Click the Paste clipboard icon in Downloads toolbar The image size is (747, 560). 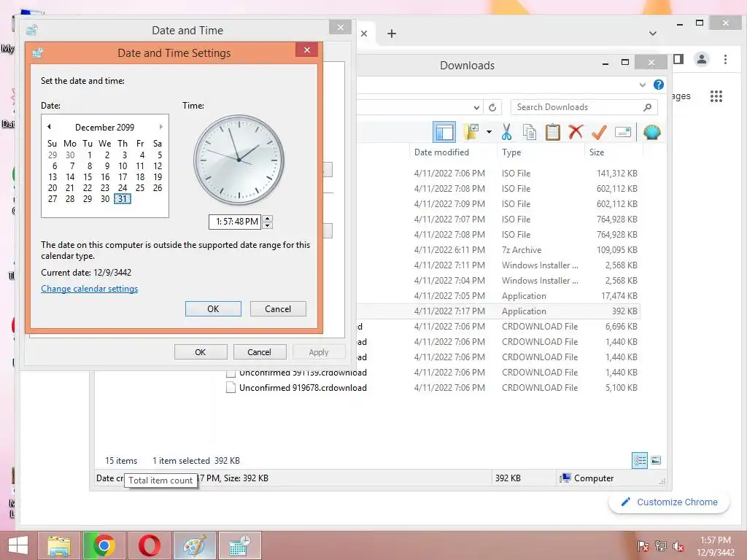click(x=553, y=132)
